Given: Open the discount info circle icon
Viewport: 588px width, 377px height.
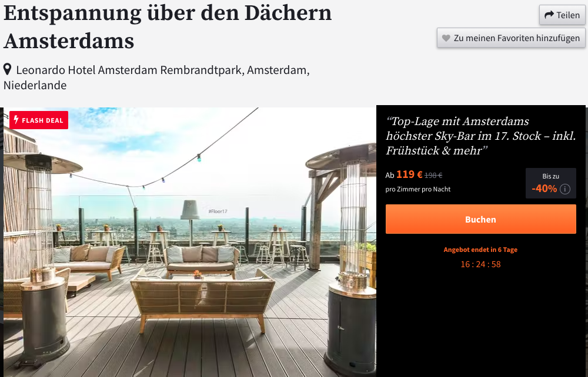Looking at the screenshot, I should [565, 189].
